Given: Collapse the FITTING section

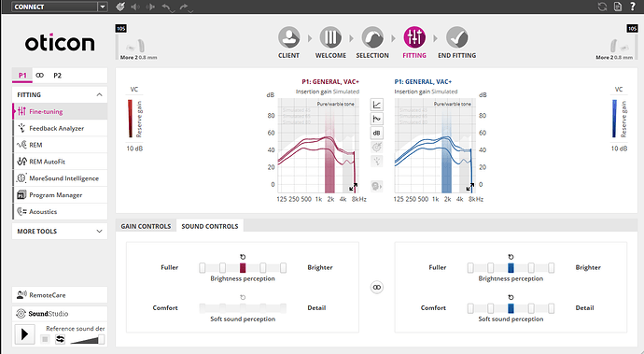Looking at the screenshot, I should 99,94.
